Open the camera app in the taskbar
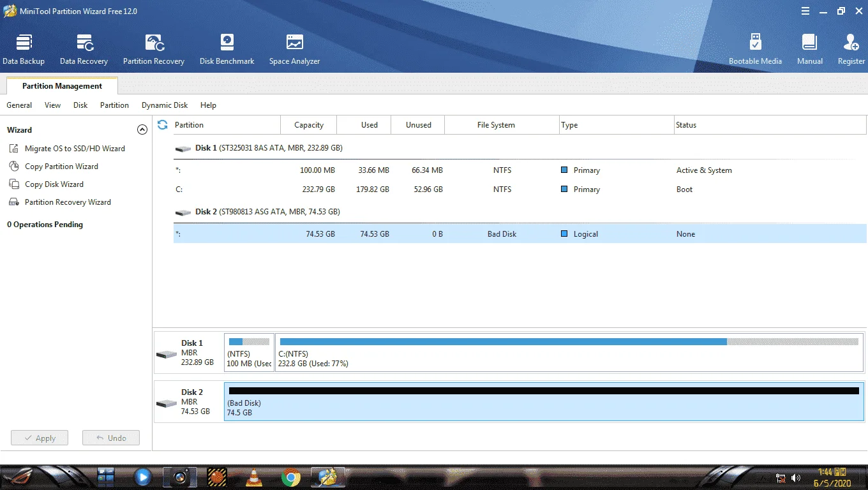The width and height of the screenshot is (868, 490). tap(179, 476)
